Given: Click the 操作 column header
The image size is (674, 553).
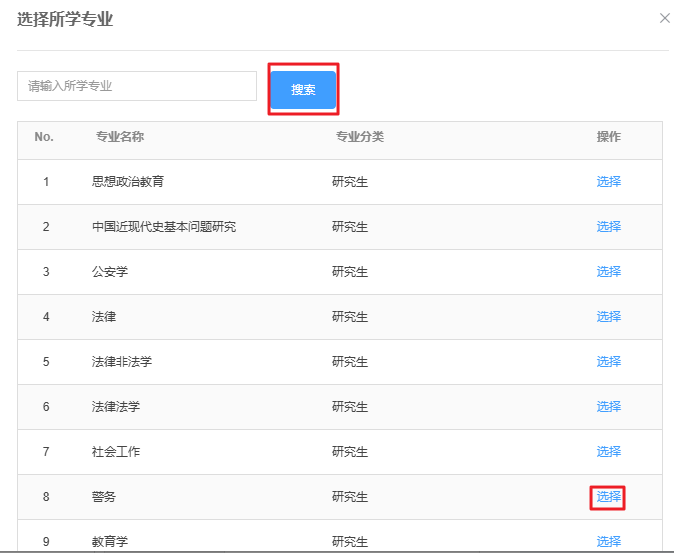Looking at the screenshot, I should pos(609,137).
